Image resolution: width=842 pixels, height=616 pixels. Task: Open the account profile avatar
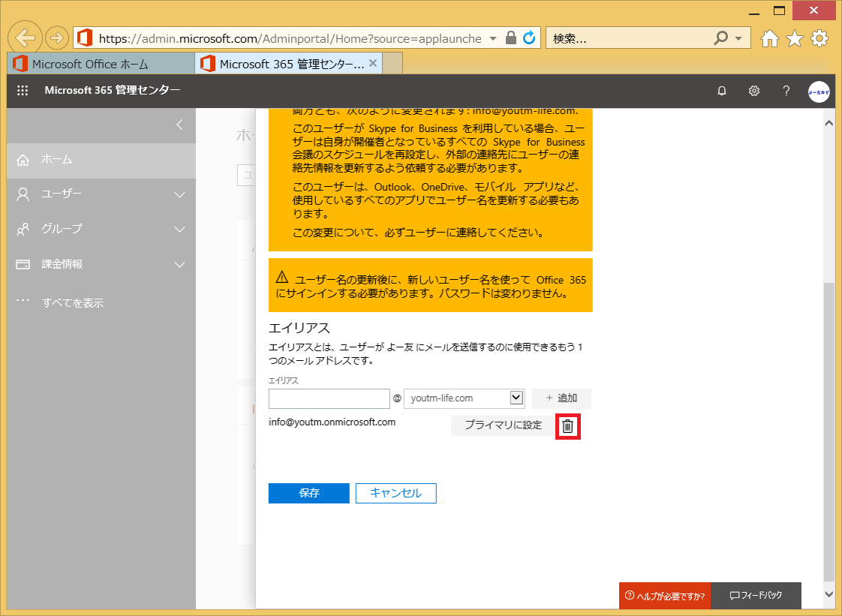click(x=819, y=92)
